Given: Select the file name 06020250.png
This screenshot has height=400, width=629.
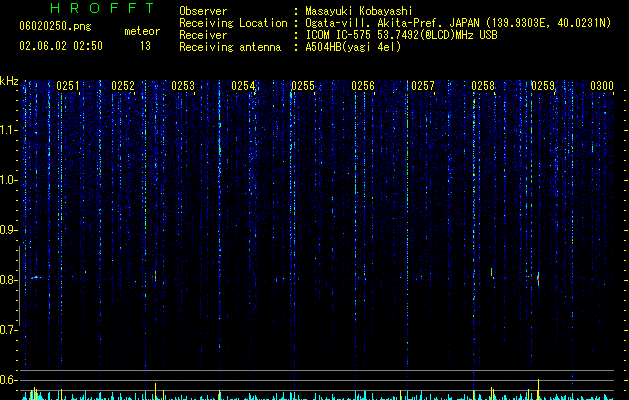Looking at the screenshot, I should coord(55,26).
